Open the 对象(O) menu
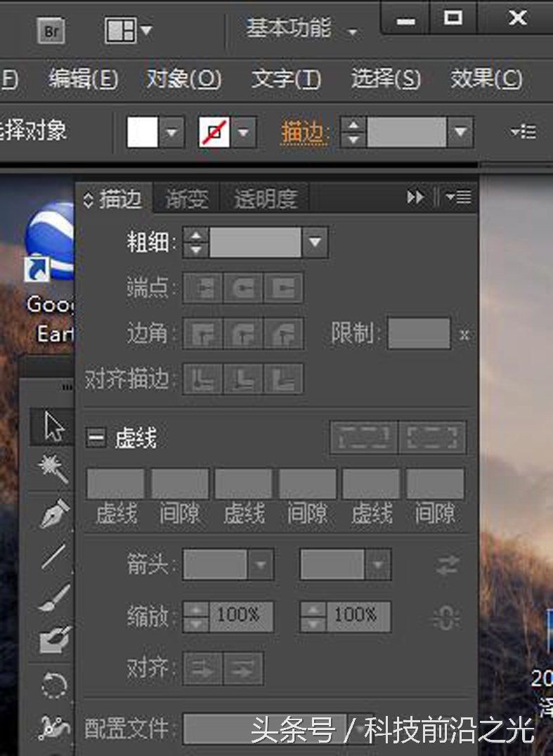 point(184,78)
